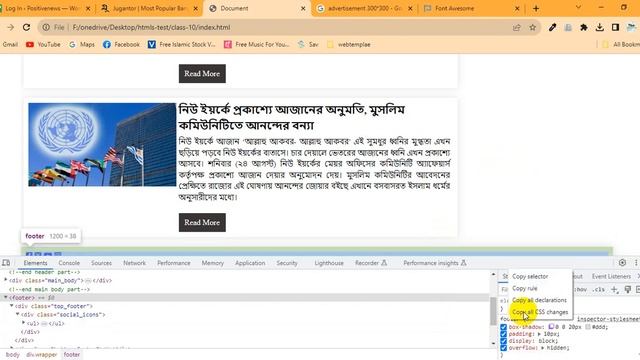
Task: Open the Lighthouse panel tab
Action: [329, 263]
